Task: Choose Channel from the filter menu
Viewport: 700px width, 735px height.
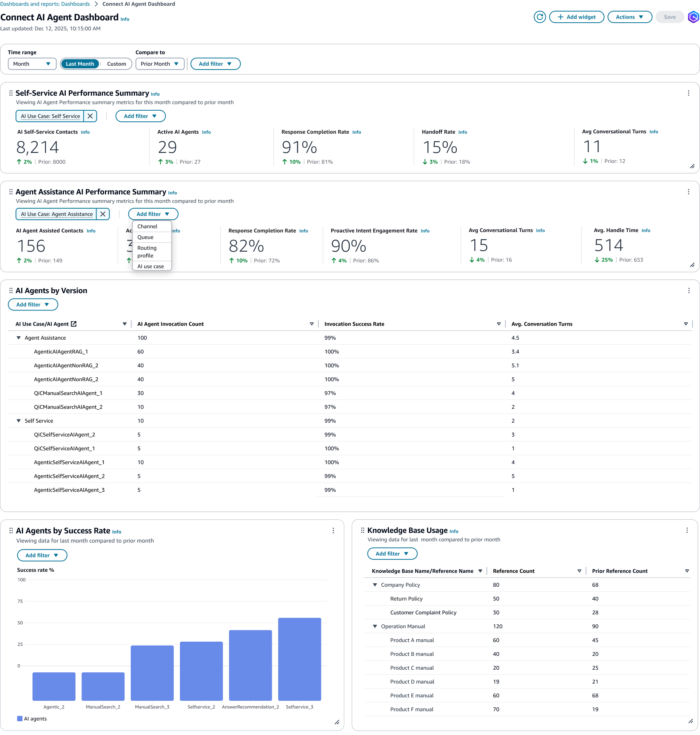Action: pyautogui.click(x=147, y=226)
